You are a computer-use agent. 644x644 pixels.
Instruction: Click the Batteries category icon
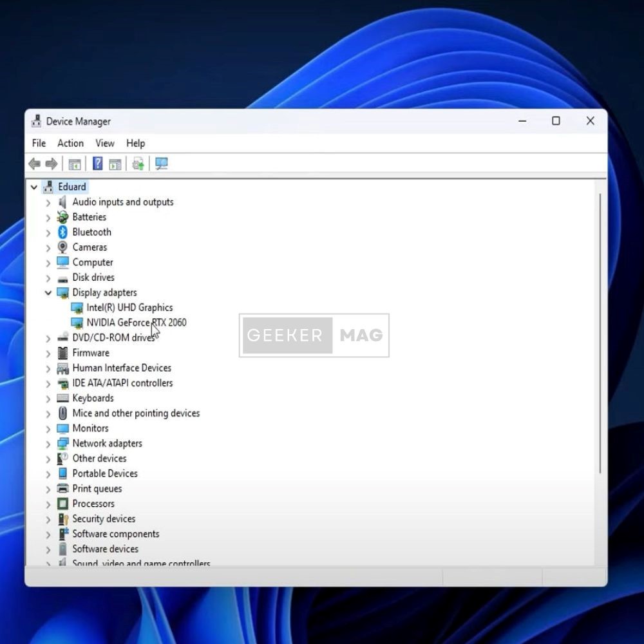click(x=62, y=217)
